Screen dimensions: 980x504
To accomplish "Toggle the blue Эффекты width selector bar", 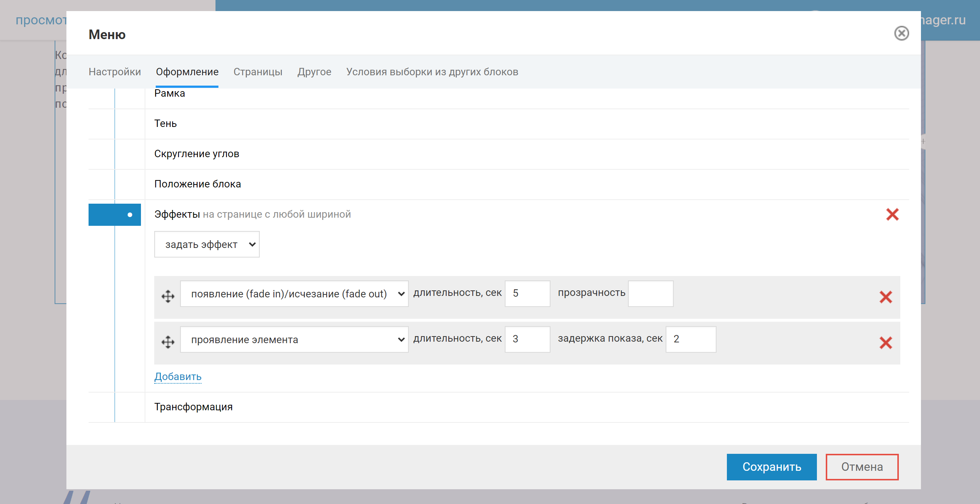I will [114, 215].
